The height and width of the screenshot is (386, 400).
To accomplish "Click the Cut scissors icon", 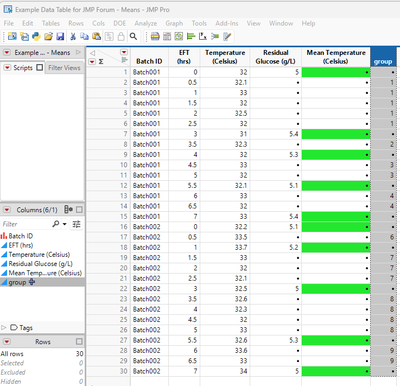I will point(73,36).
